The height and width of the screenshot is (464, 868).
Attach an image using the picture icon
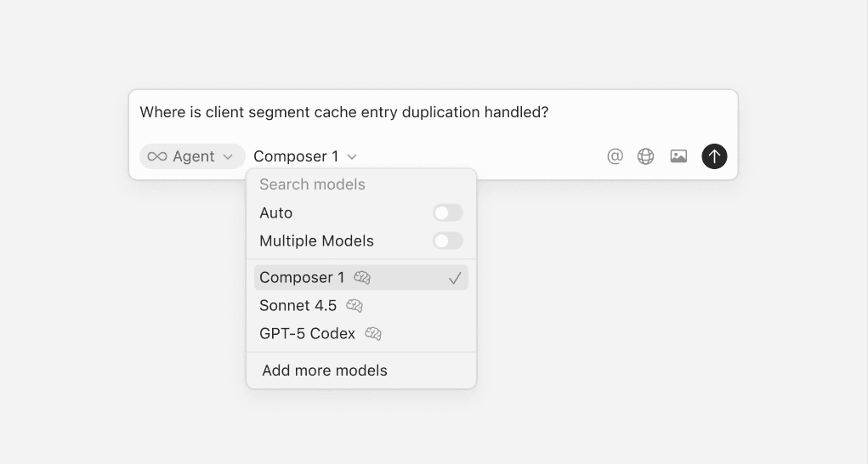(678, 156)
